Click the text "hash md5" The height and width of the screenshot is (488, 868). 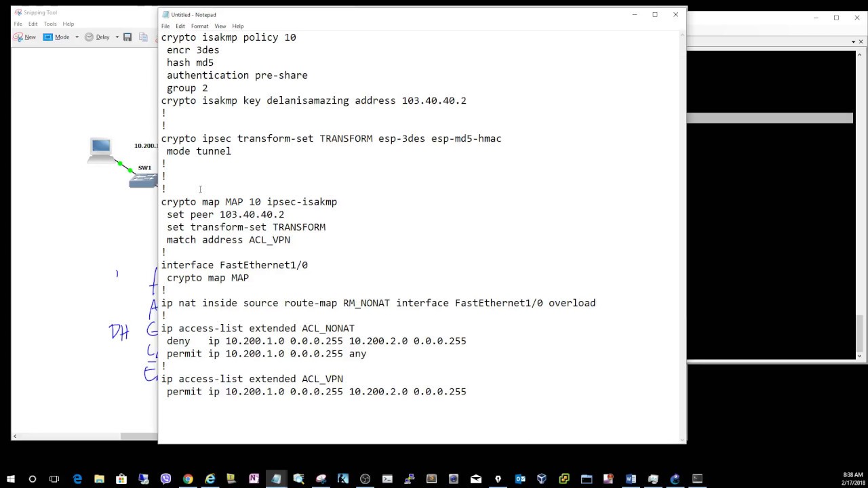pyautogui.click(x=191, y=62)
